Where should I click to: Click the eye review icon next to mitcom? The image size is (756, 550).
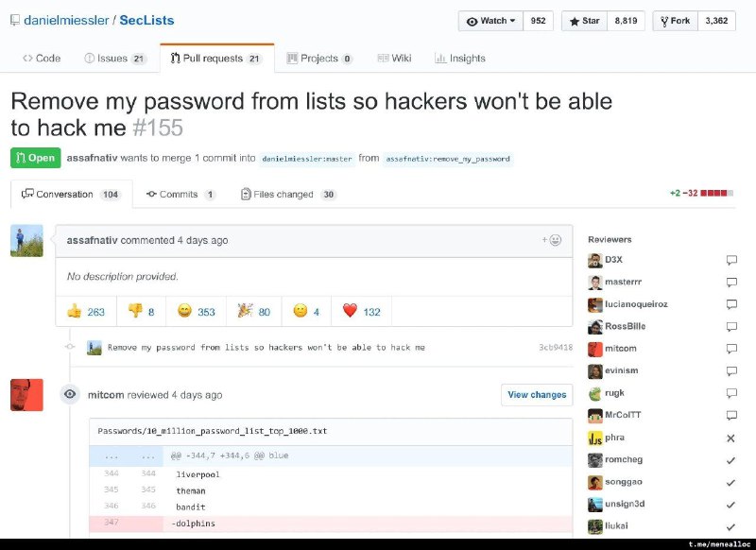70,394
